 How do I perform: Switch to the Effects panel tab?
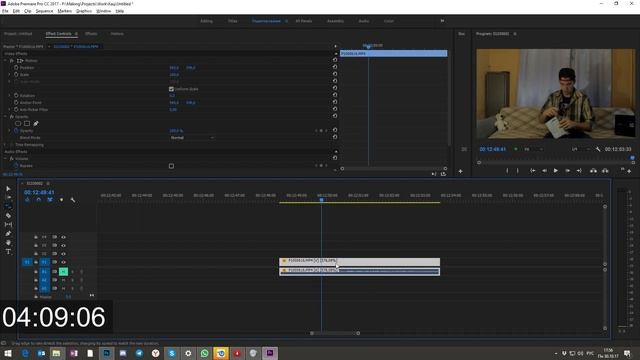(91, 34)
